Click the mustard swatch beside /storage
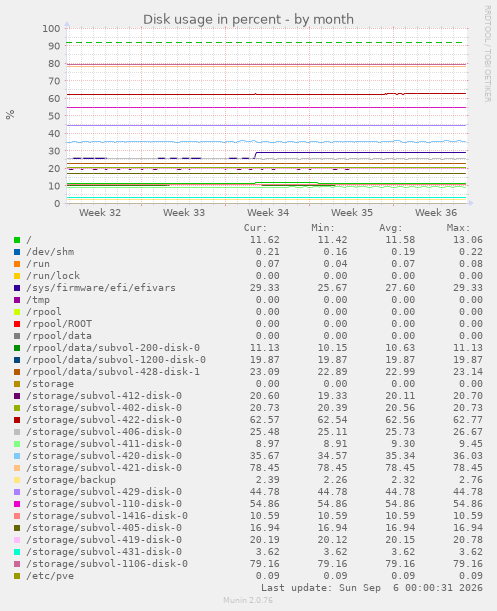This screenshot has width=497, height=611. coord(17,384)
